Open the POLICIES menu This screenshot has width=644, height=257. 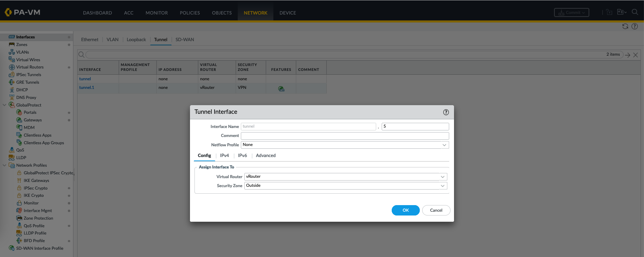(x=190, y=13)
